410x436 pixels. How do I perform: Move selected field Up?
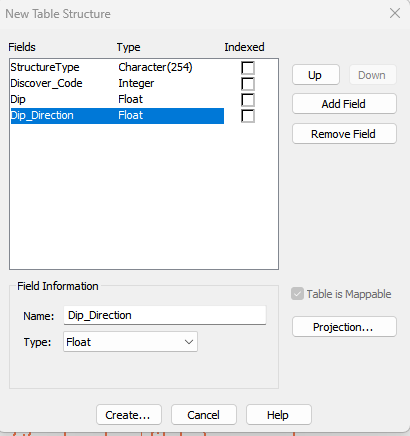[x=316, y=75]
